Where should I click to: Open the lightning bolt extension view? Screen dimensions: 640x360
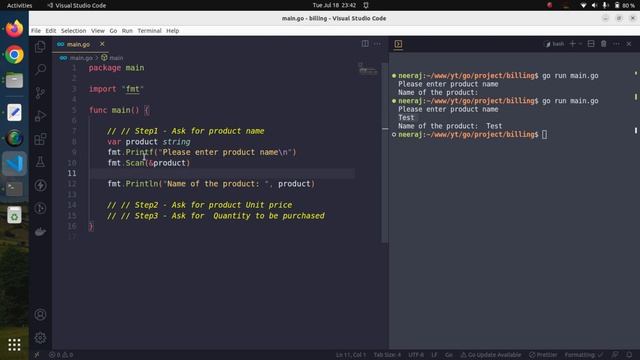click(x=40, y=185)
